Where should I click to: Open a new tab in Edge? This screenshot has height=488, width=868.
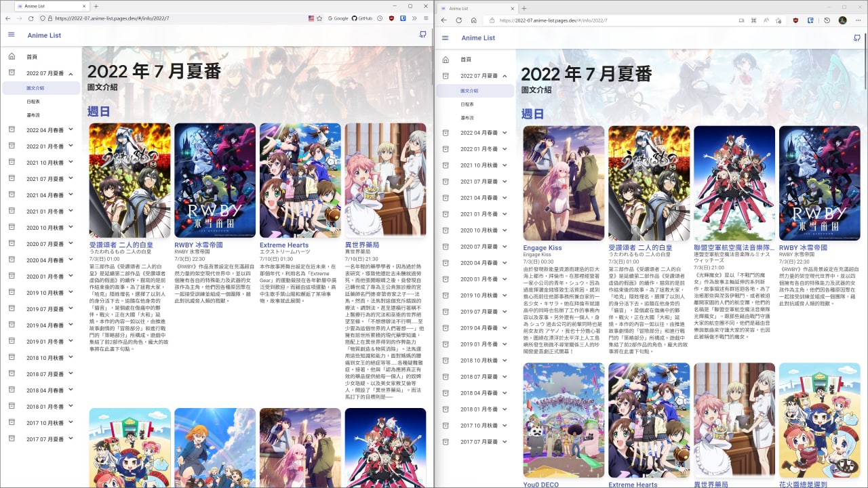pyautogui.click(x=524, y=8)
